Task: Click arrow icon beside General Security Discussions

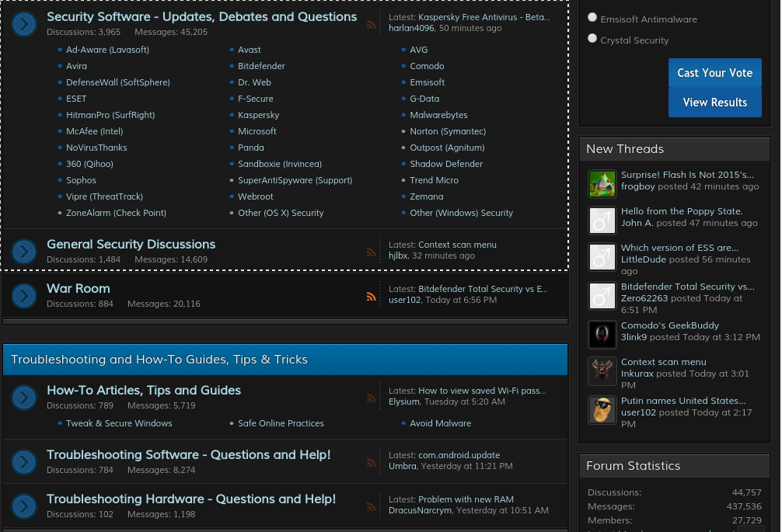Action: pos(24,252)
